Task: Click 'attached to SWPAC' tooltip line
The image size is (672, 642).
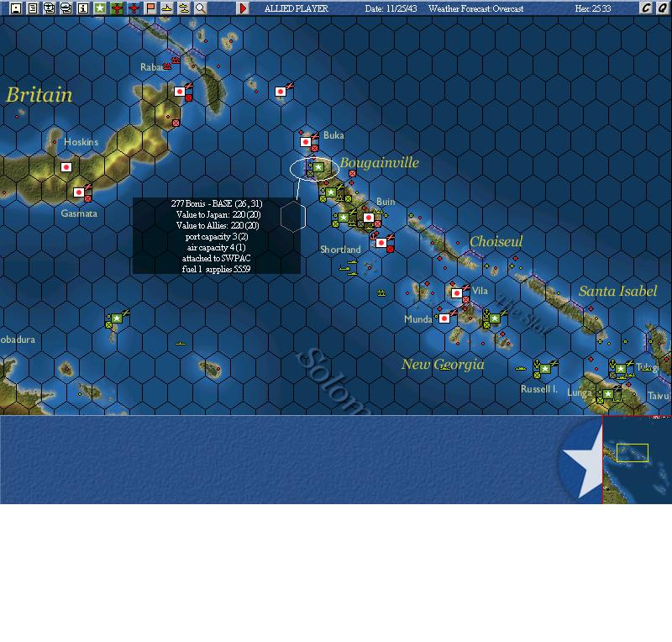Action: pyautogui.click(x=217, y=258)
